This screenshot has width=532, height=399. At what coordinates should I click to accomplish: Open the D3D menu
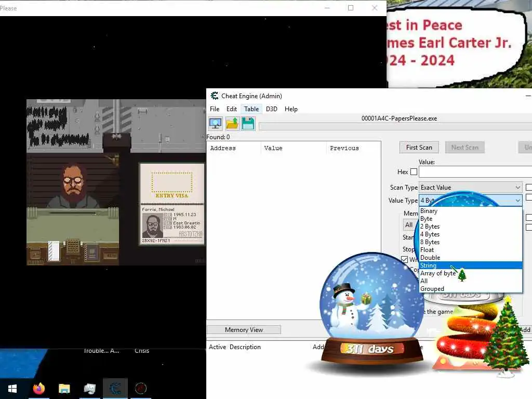(x=271, y=109)
